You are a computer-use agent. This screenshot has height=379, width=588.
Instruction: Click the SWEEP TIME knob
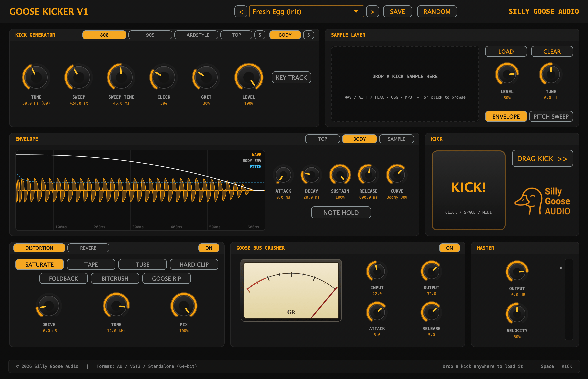(x=121, y=77)
